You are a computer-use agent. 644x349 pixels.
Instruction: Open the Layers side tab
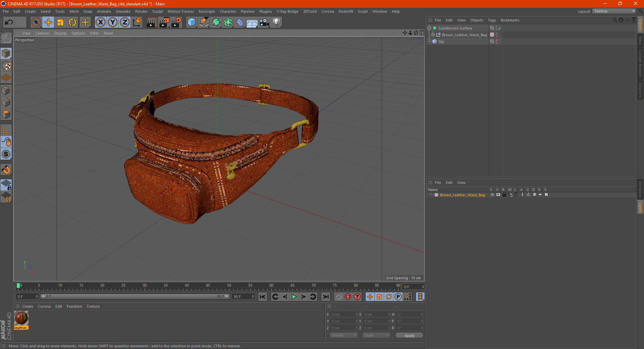640,207
